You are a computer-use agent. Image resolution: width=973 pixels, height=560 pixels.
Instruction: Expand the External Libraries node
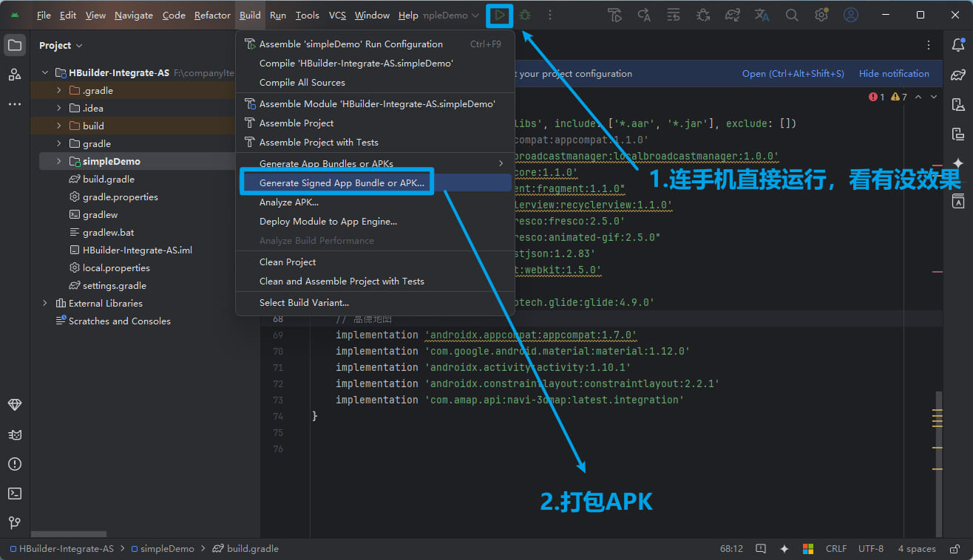tap(45, 303)
